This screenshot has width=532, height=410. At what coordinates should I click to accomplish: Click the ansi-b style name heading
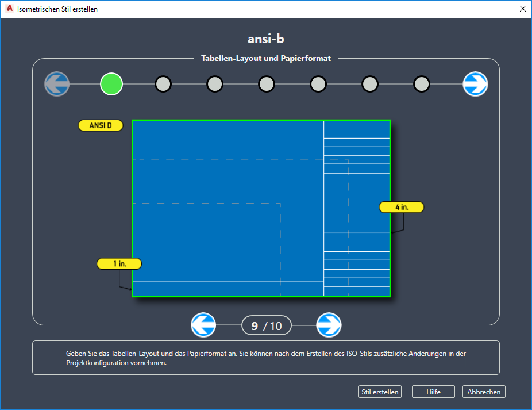point(265,39)
